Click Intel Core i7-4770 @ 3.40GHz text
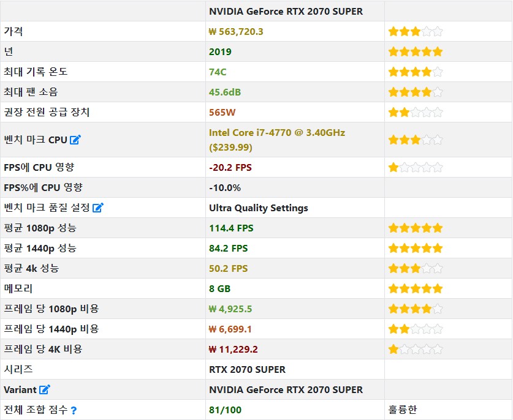513x420 pixels. (277, 133)
